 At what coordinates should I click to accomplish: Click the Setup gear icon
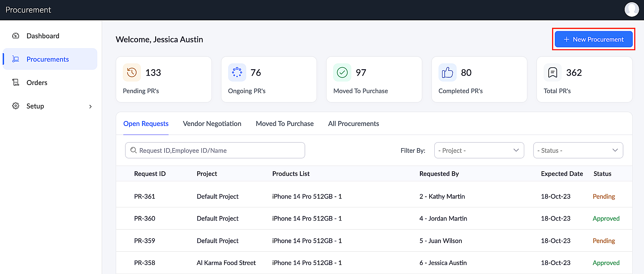[x=16, y=106]
